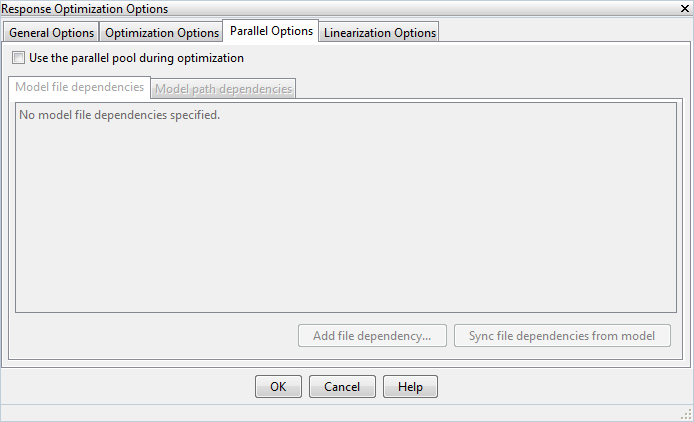Click blank tab strip right of Linearization Options

pyautogui.click(x=560, y=32)
